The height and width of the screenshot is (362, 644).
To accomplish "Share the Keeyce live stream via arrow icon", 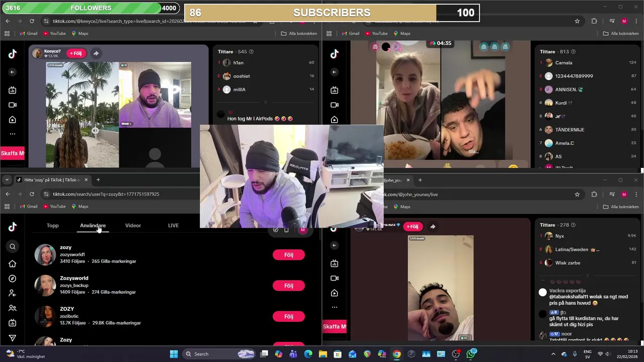I will (96, 53).
